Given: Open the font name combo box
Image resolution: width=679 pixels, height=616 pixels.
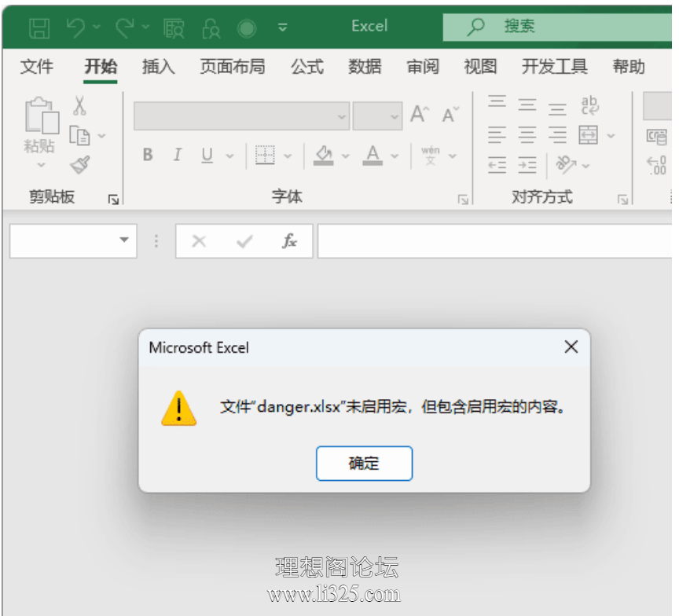Looking at the screenshot, I should click(x=241, y=116).
